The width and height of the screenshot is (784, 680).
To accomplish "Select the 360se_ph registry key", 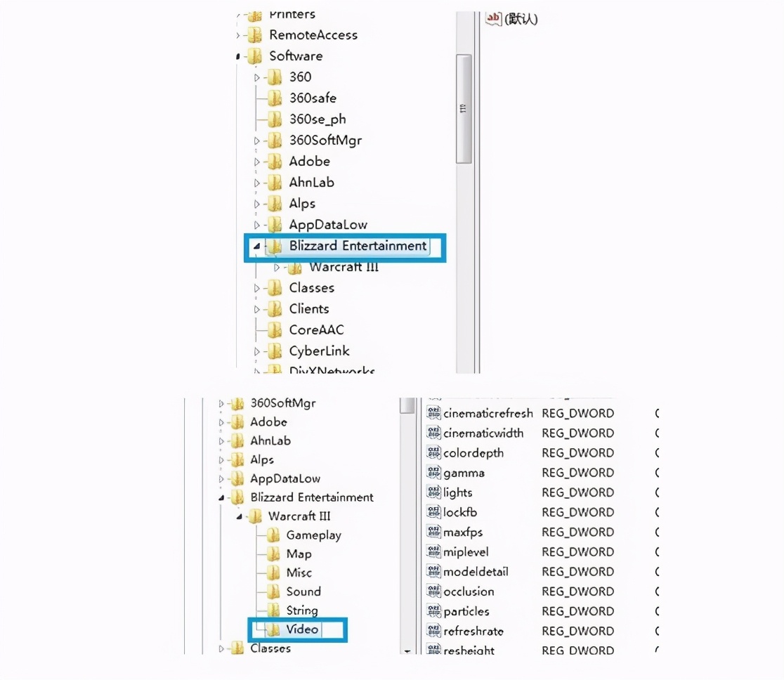I will click(318, 119).
